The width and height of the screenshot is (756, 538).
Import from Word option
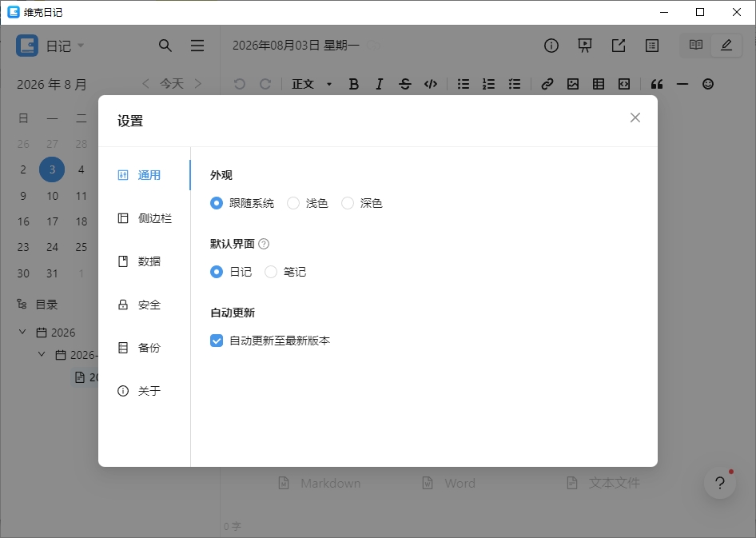[x=448, y=483]
